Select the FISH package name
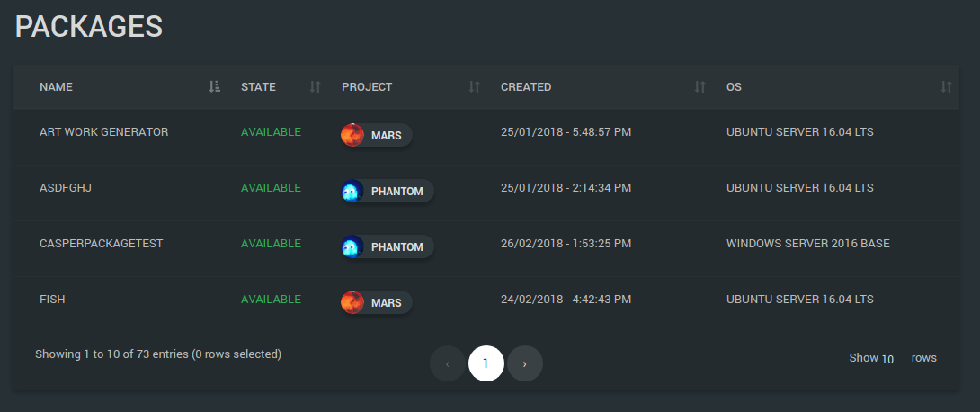Screen dimensions: 980x412 [x=52, y=300]
